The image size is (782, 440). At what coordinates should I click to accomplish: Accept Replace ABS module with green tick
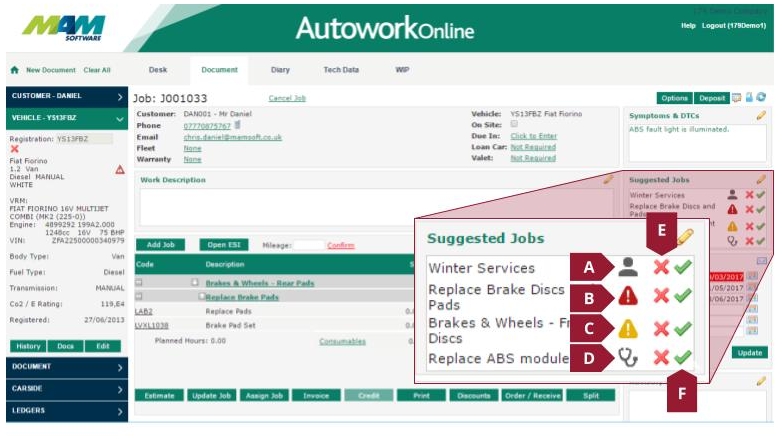point(683,358)
